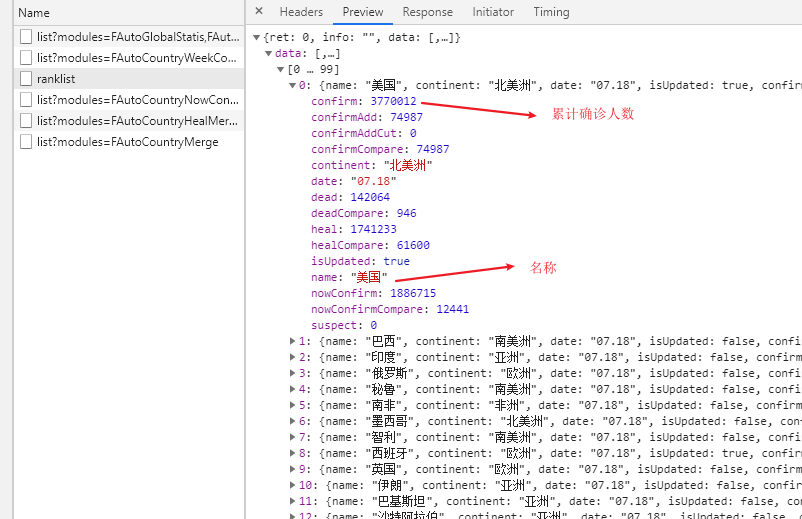
Task: Click the Name column header
Action: pos(34,12)
